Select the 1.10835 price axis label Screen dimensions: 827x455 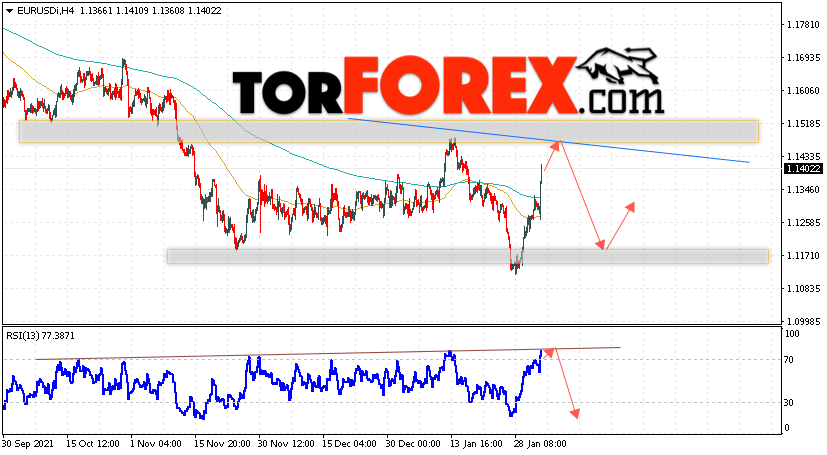(x=803, y=288)
